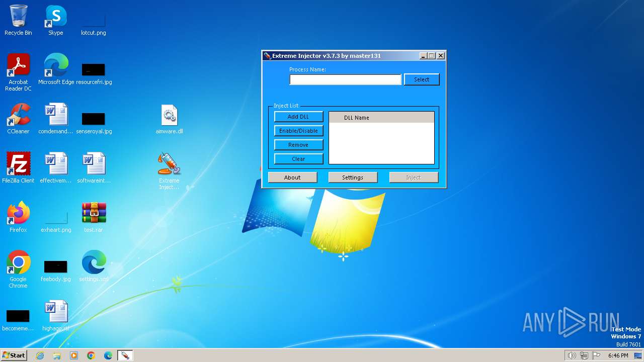This screenshot has height=362, width=644.
Task: Select the test.rar archive icon
Action: point(94,217)
